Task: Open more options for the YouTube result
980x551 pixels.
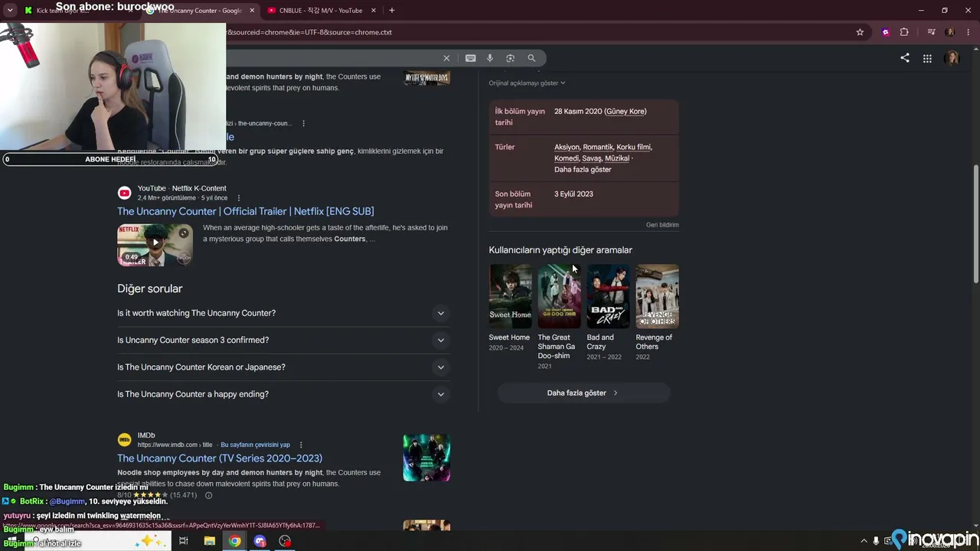Action: click(238, 198)
